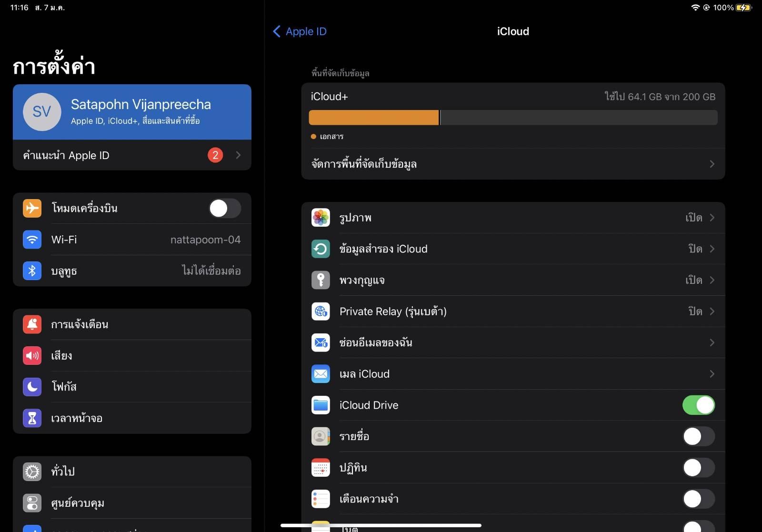Open จัดการพื้นที่จัดเก็บข้อมูล storage management
The image size is (762, 532).
(x=513, y=164)
